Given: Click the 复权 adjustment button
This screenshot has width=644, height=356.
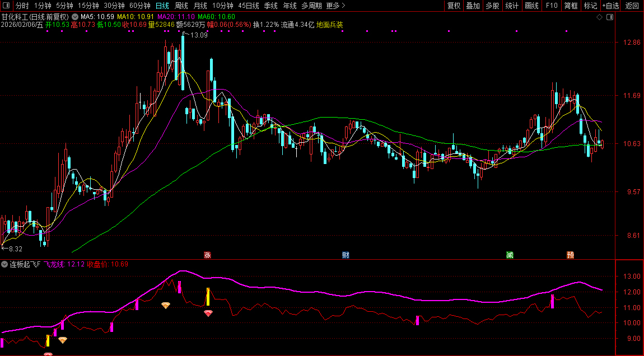Looking at the screenshot, I should 454,6.
